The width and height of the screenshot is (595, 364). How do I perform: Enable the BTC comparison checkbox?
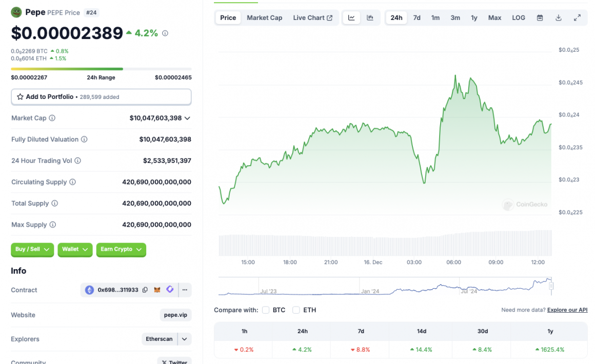(265, 310)
